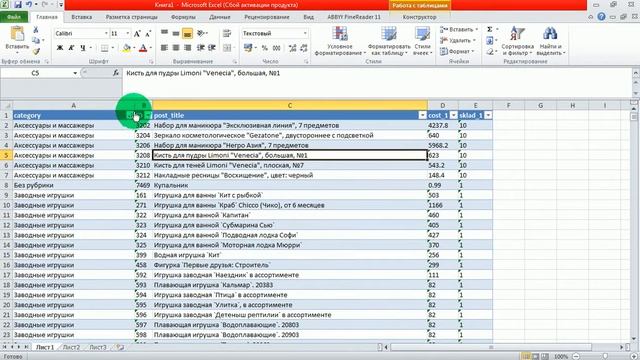Expand the Вставить cells insert dropdown

(476, 29)
